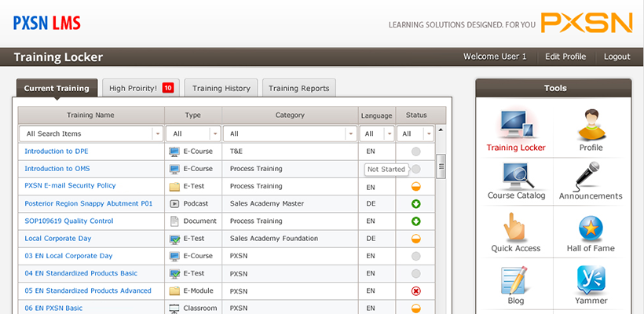Open the Blog notepad icon
644x314 pixels.
pyautogui.click(x=515, y=279)
